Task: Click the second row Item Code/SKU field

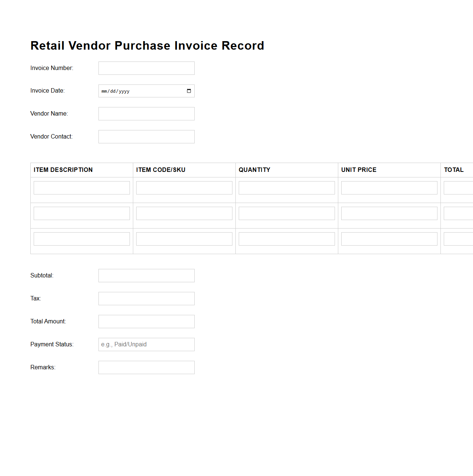Action: click(184, 213)
